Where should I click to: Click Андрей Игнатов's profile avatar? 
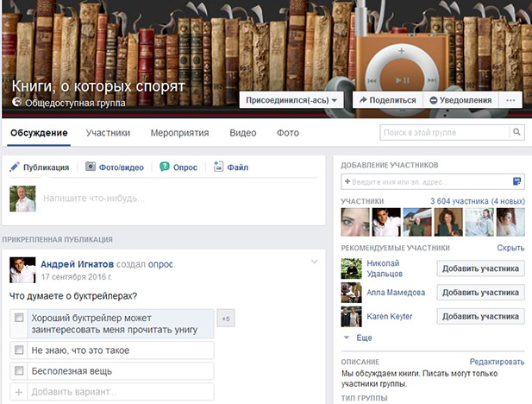pyautogui.click(x=22, y=270)
